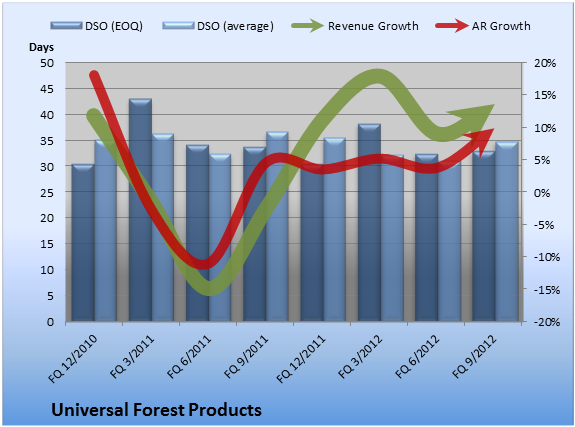
Task: Click the AR Growth legend label
Action: click(501, 26)
